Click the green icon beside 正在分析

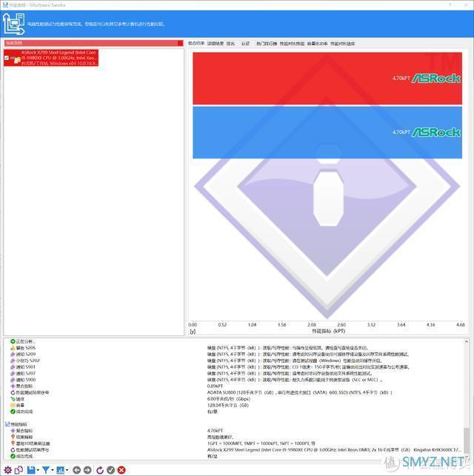tap(13, 341)
